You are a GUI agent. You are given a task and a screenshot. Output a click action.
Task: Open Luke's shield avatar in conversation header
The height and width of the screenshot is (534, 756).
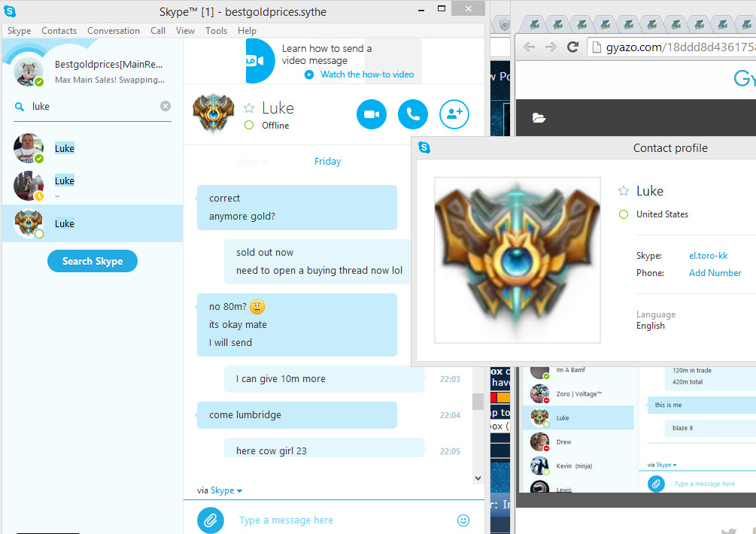[214, 114]
